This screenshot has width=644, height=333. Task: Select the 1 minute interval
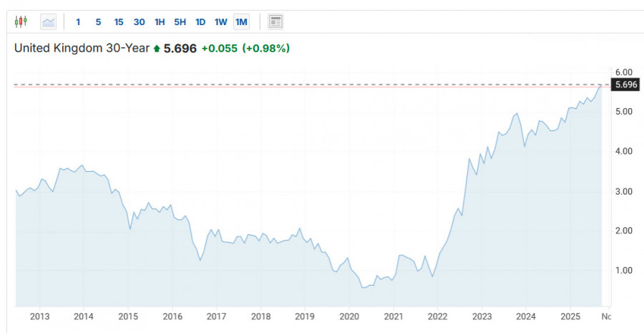pyautogui.click(x=78, y=22)
